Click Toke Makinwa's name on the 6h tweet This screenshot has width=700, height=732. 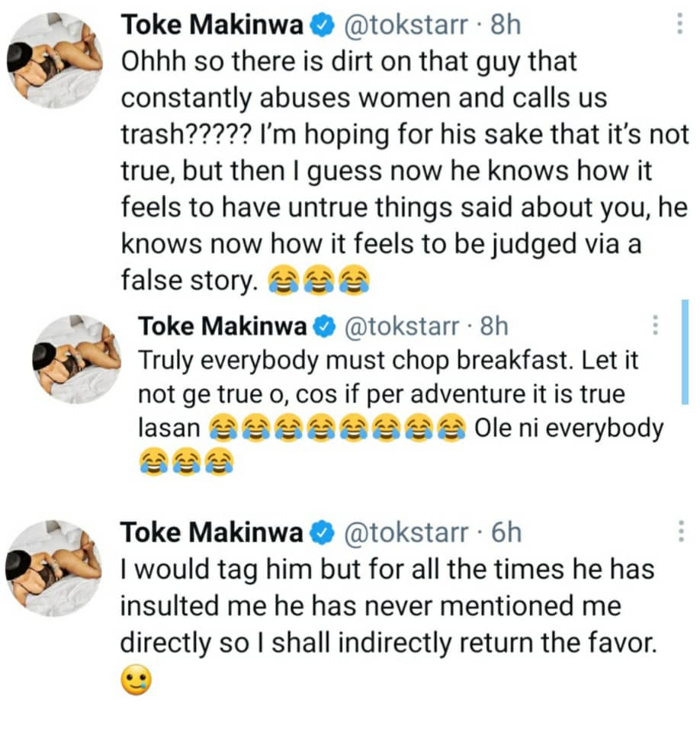pos(214,532)
